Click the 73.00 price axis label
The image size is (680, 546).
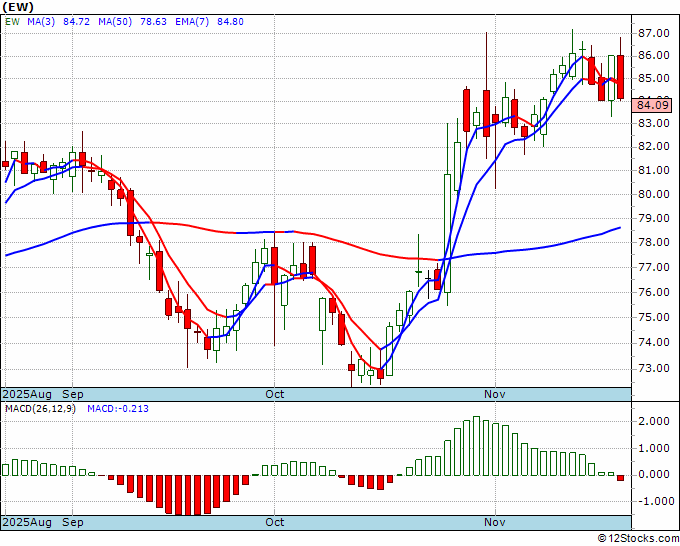pyautogui.click(x=655, y=368)
